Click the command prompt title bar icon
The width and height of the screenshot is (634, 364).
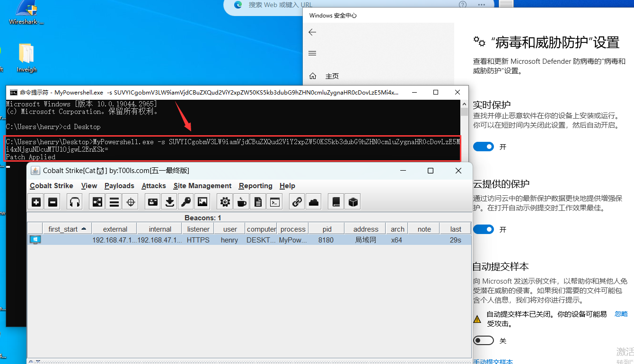tap(14, 92)
